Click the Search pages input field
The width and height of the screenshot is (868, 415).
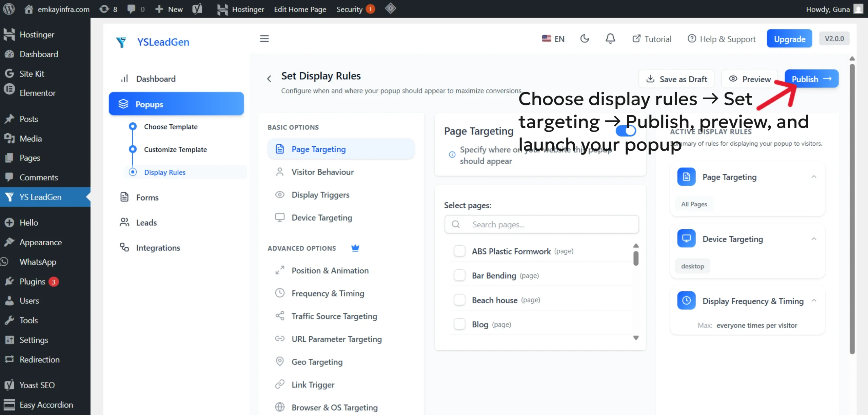541,224
